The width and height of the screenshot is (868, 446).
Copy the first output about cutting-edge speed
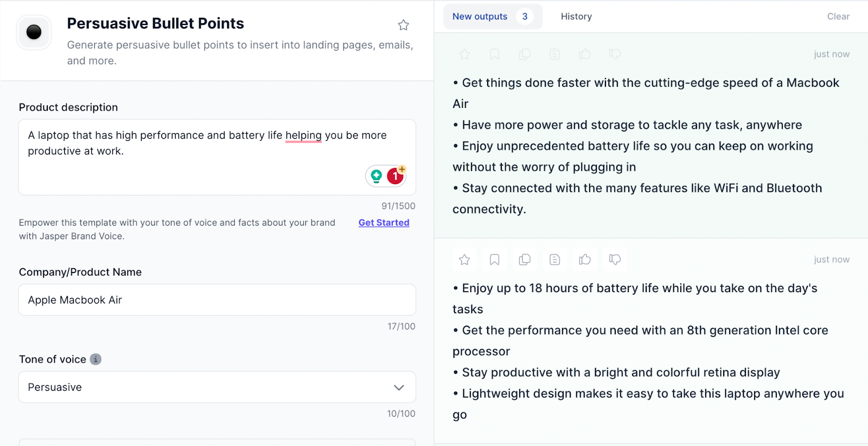[525, 54]
